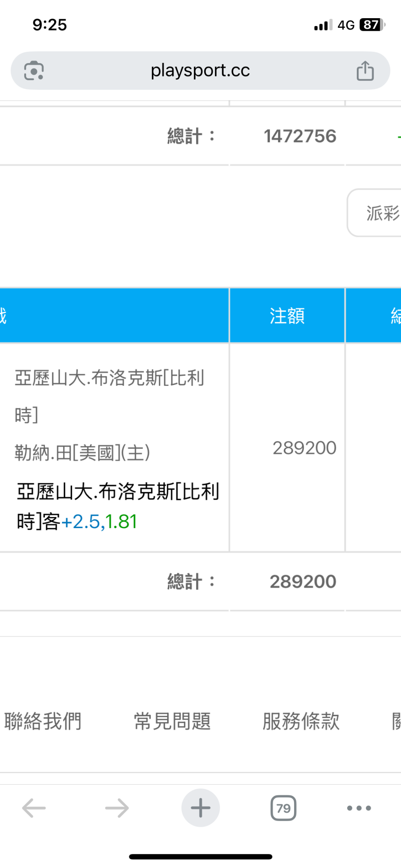Tap the share icon in address bar
The image size is (401, 868).
[x=365, y=71]
